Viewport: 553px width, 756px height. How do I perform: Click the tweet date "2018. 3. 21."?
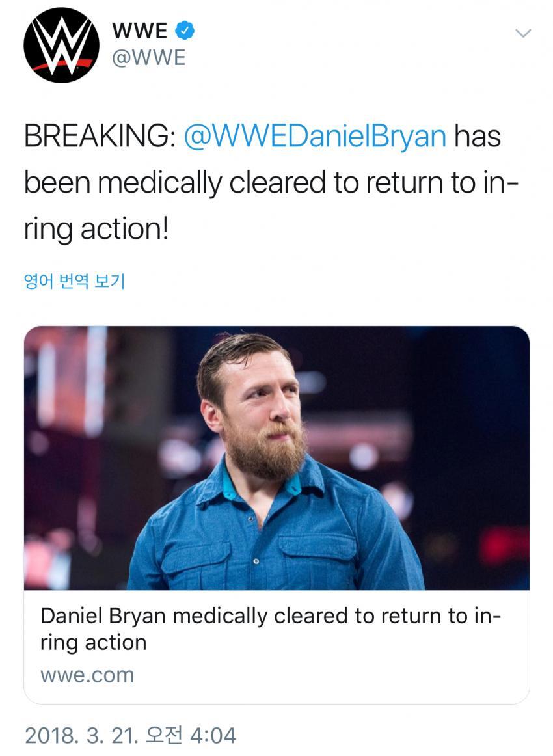(82, 735)
